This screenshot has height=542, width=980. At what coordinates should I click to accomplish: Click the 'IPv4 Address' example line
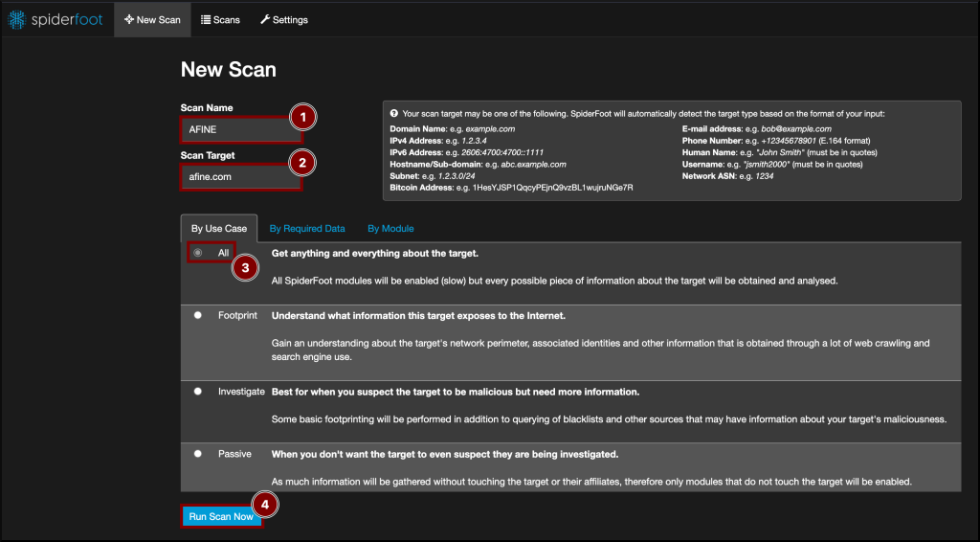pyautogui.click(x=438, y=141)
